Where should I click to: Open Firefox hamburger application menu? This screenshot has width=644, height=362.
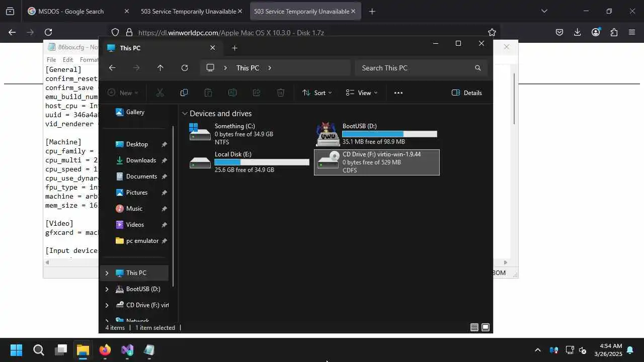pos(632,32)
